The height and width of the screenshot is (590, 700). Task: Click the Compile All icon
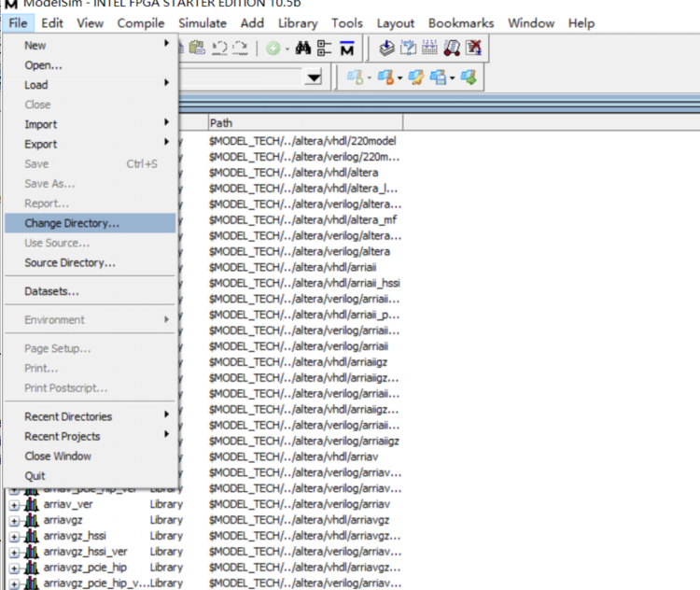click(429, 48)
